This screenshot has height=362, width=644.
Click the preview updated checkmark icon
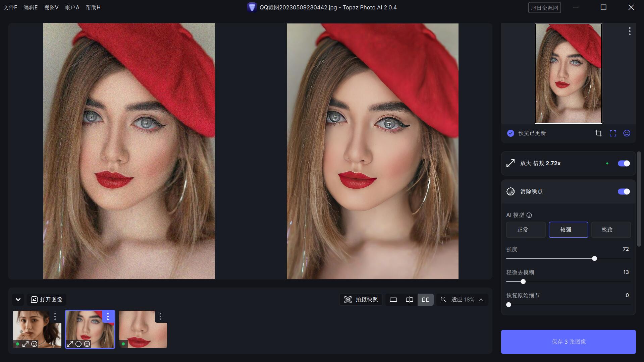coord(511,133)
